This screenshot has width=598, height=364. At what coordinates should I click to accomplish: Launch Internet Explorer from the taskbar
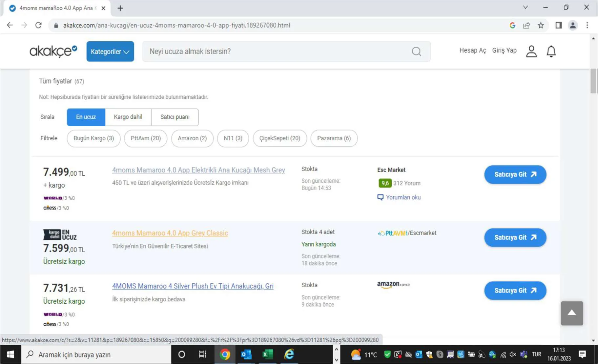click(x=289, y=354)
